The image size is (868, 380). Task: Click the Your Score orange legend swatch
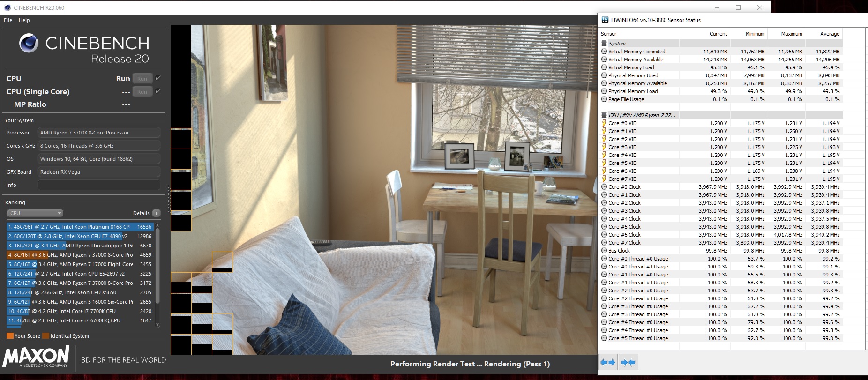10,336
